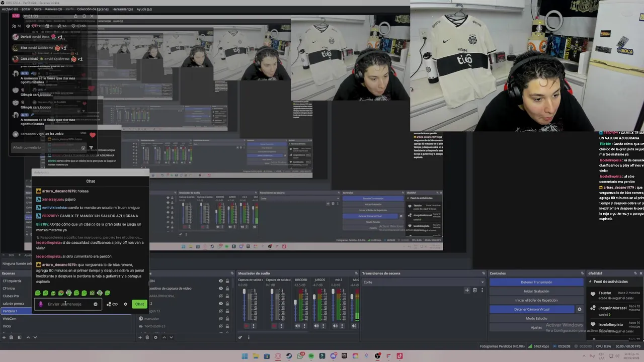Delete the selected scene transition
Screen dimensions: 644x362
(x=474, y=290)
